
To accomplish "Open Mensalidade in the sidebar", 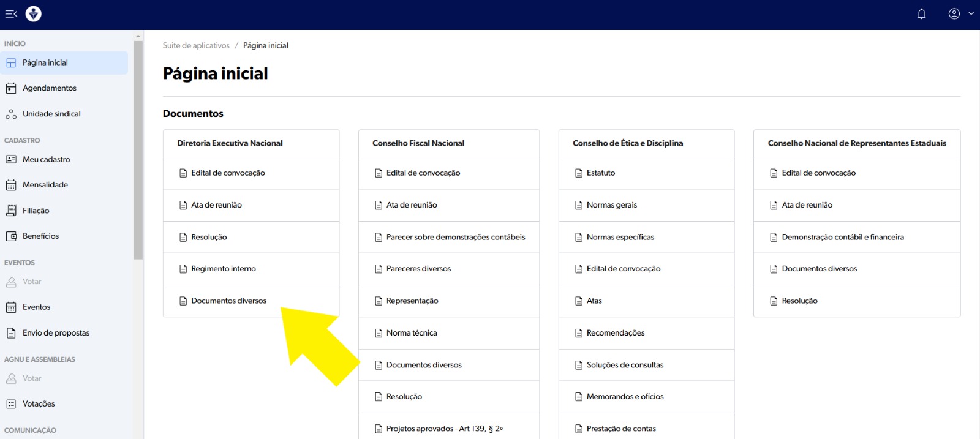I will point(45,185).
